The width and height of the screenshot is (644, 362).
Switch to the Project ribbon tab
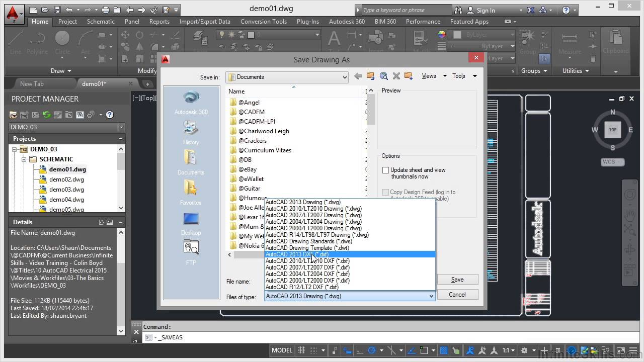pyautogui.click(x=67, y=22)
